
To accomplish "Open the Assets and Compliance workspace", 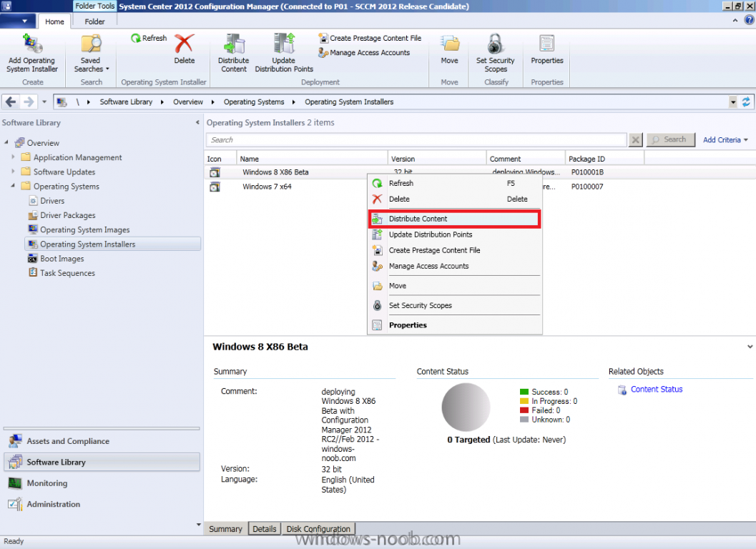I will [x=102, y=441].
